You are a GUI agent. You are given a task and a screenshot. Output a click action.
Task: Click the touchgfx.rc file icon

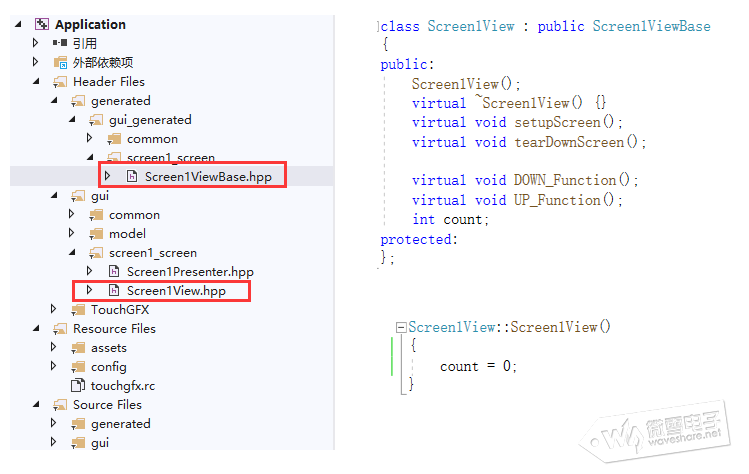[78, 385]
